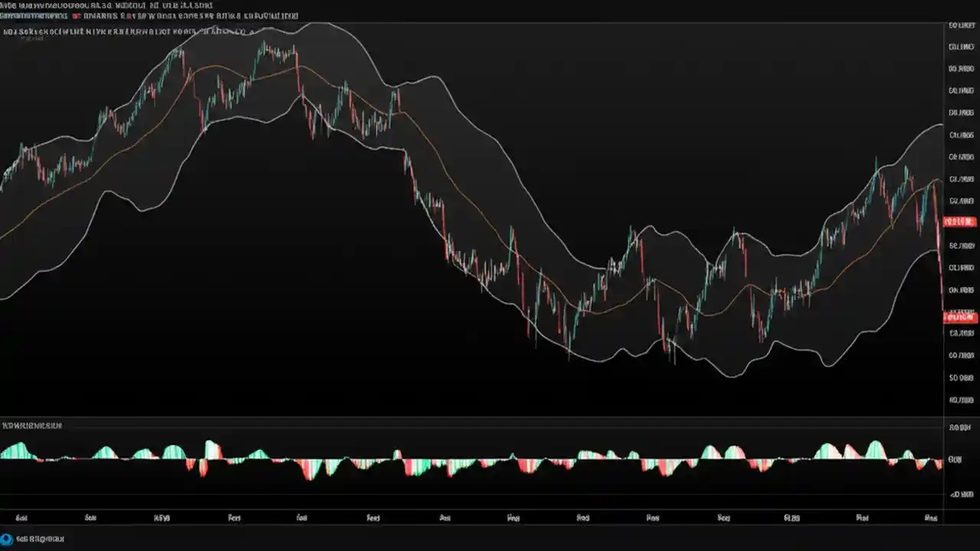Click the TradingView logo at bottom left
This screenshot has width=980, height=551.
(8, 538)
